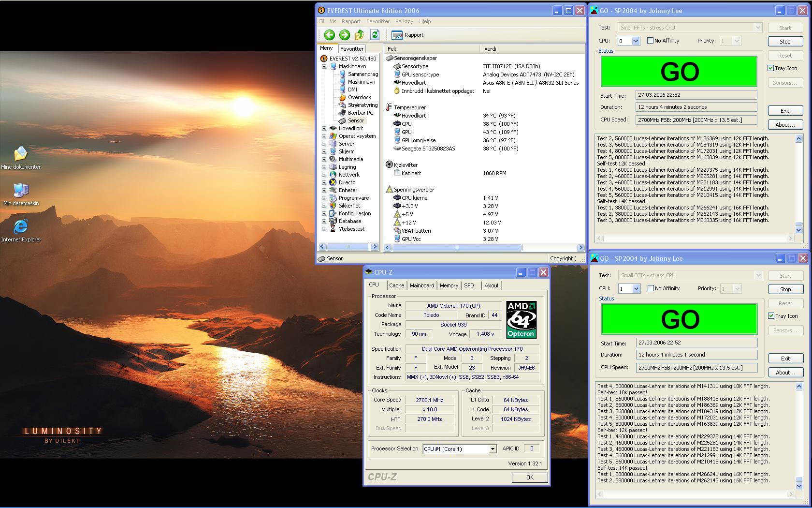The height and width of the screenshot is (508, 812).
Task: Expand the Enheter tree branch
Action: [x=324, y=190]
